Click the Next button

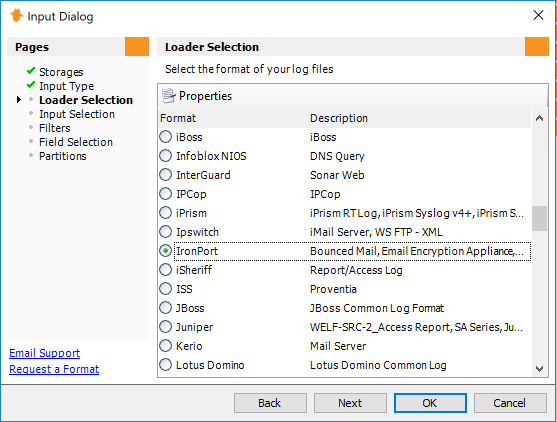[x=350, y=403]
